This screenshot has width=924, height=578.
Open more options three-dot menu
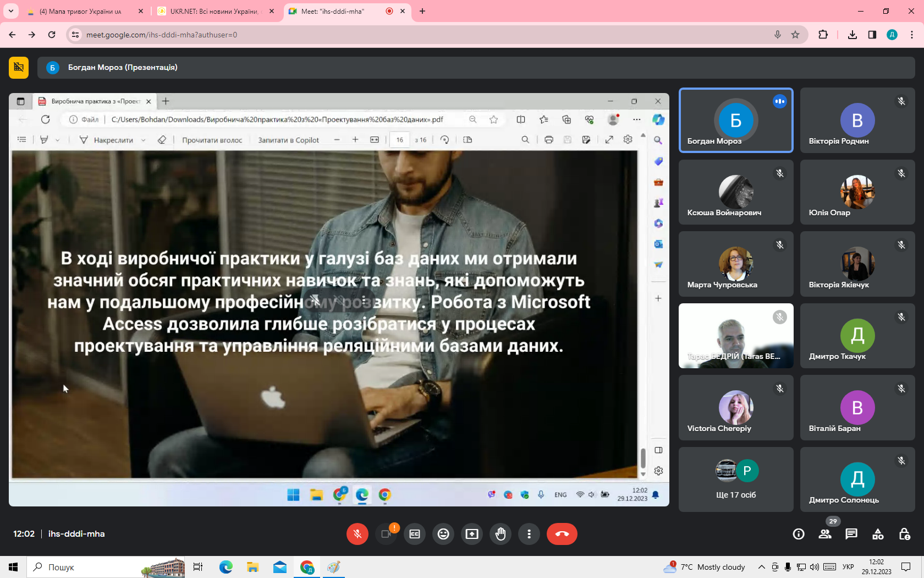tap(529, 534)
